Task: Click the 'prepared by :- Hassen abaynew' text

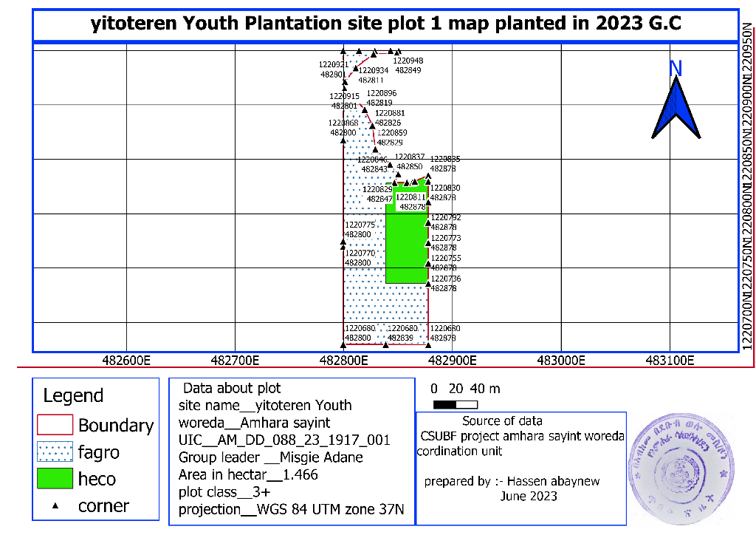Action: tap(512, 482)
